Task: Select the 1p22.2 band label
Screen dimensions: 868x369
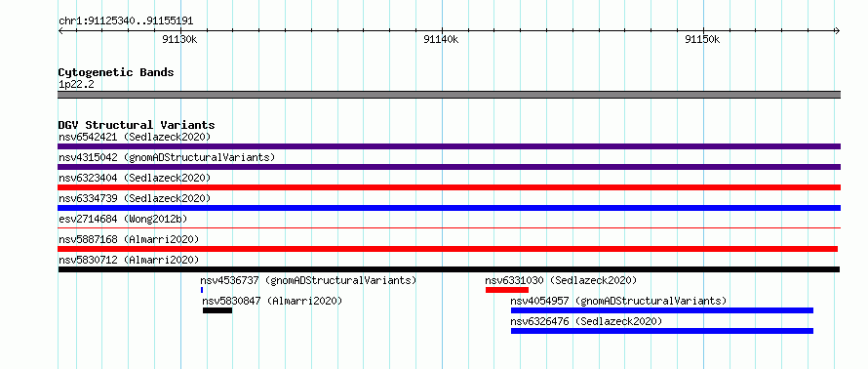Action: (77, 85)
